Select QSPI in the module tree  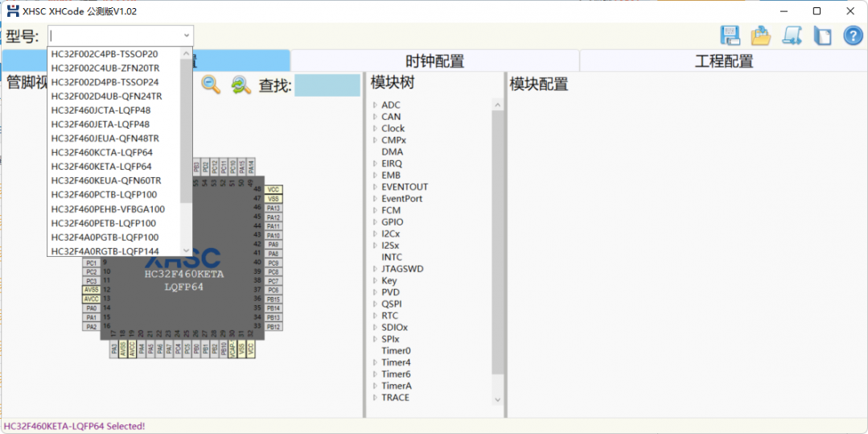click(392, 304)
